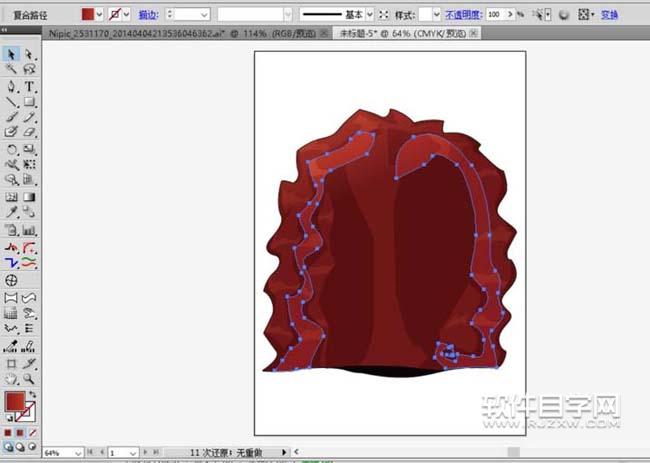
Task: Set paint mode to None
Action: (33, 432)
